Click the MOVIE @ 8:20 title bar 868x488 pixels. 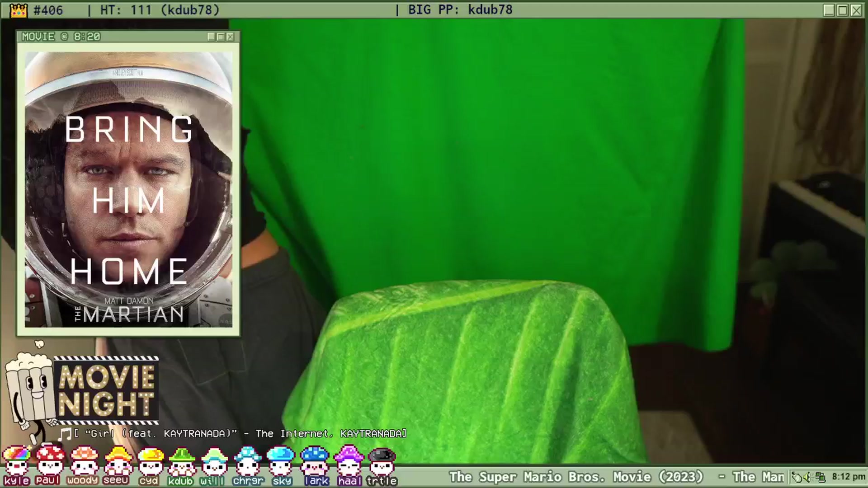(128, 37)
